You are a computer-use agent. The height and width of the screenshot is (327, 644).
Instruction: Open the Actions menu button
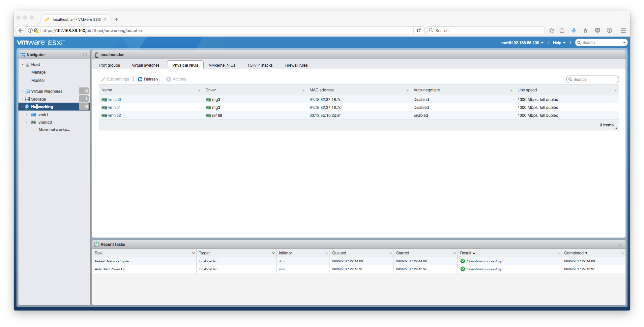point(176,79)
